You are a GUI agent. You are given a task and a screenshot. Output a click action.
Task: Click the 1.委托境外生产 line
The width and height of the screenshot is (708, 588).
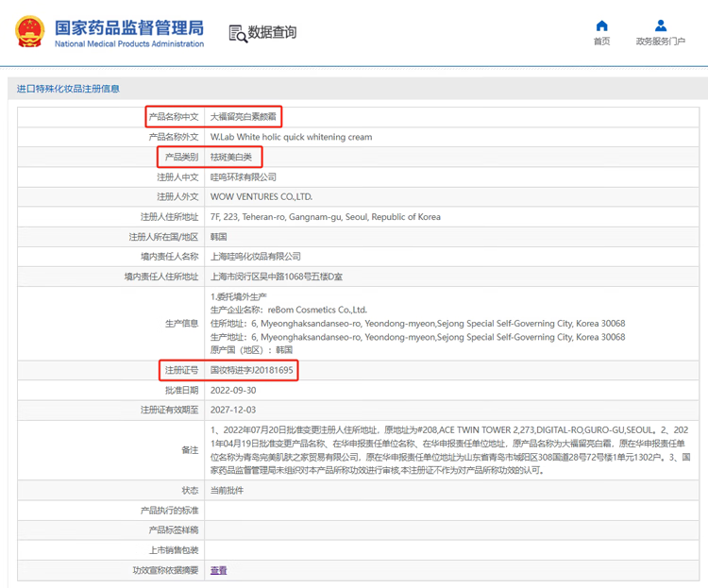[239, 296]
